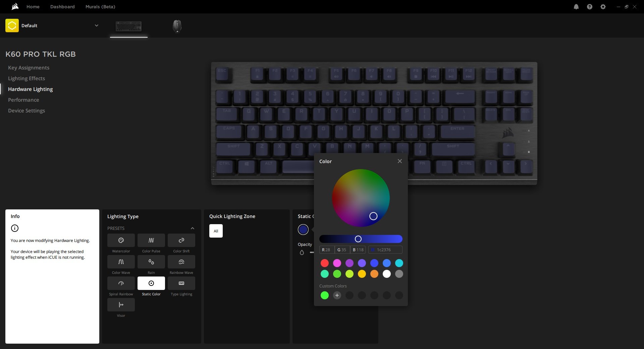Click the brightness slider handle
The height and width of the screenshot is (349, 644).
pyautogui.click(x=358, y=239)
